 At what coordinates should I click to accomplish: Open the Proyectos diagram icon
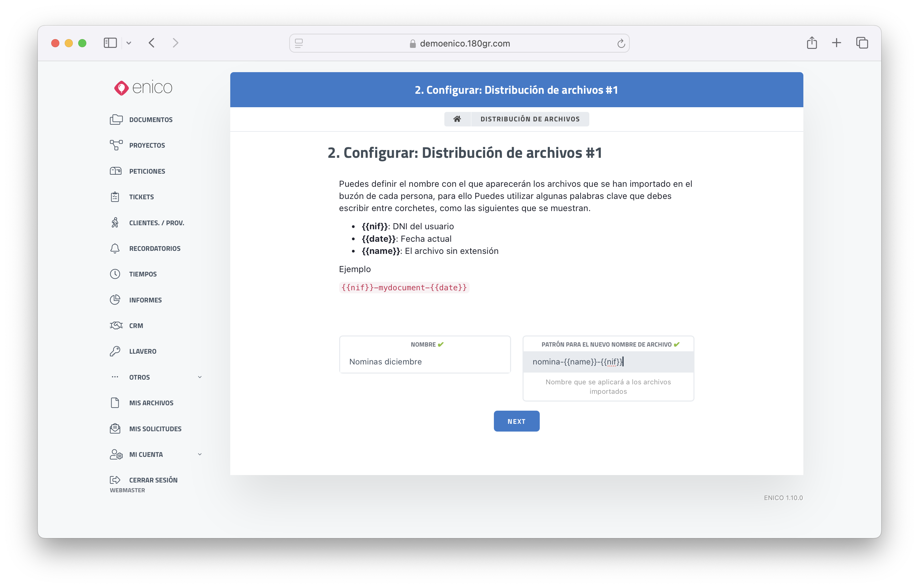(116, 145)
